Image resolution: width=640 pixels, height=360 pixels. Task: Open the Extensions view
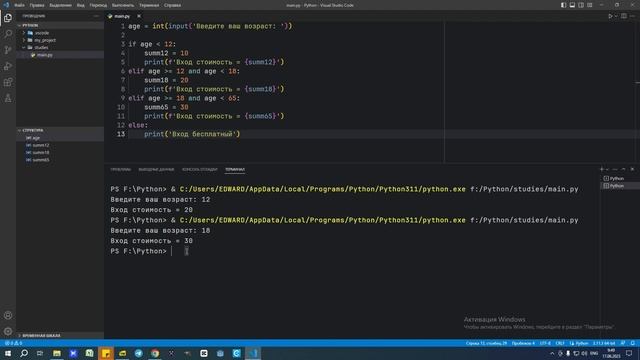(x=8, y=82)
